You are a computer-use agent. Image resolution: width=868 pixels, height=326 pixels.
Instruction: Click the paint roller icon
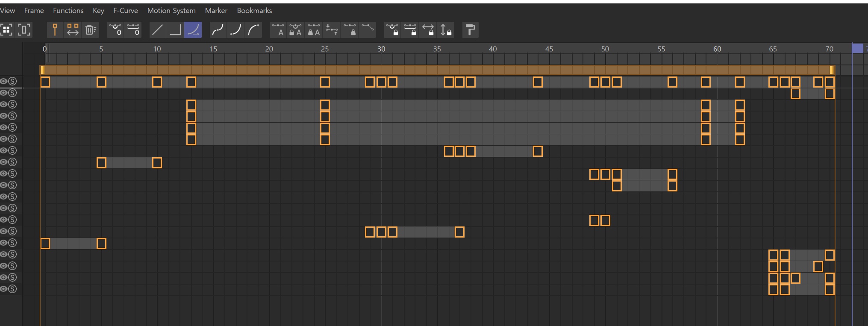[470, 30]
